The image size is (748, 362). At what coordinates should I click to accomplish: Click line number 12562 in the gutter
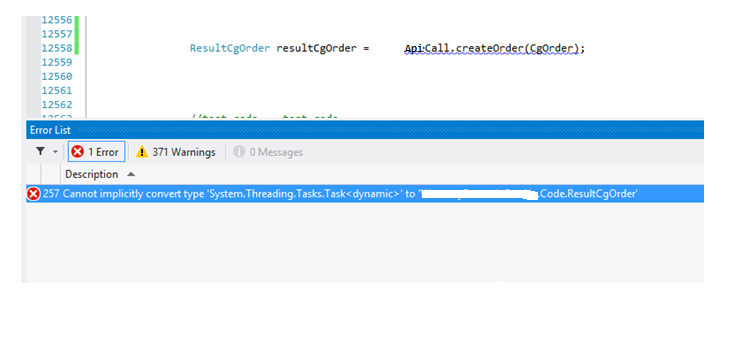coord(57,104)
